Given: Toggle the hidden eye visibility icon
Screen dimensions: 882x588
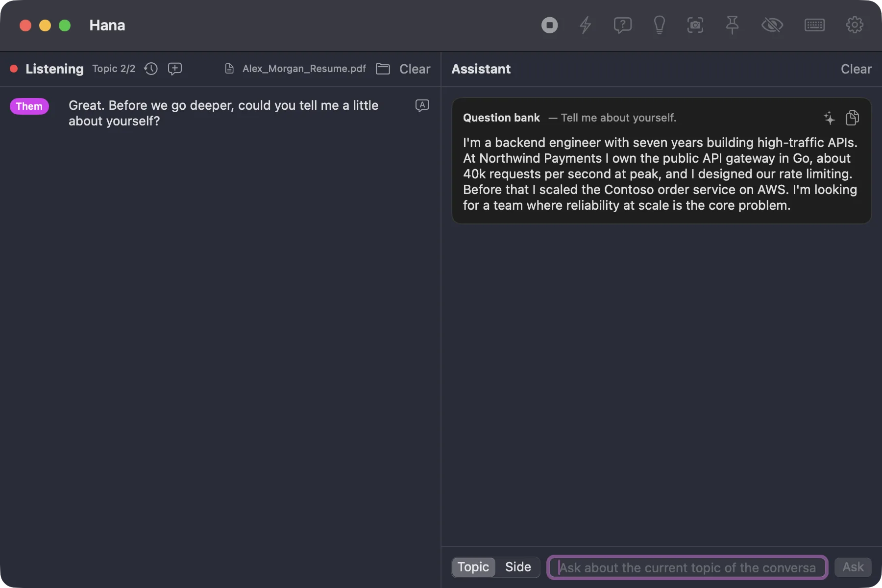Looking at the screenshot, I should tap(772, 25).
